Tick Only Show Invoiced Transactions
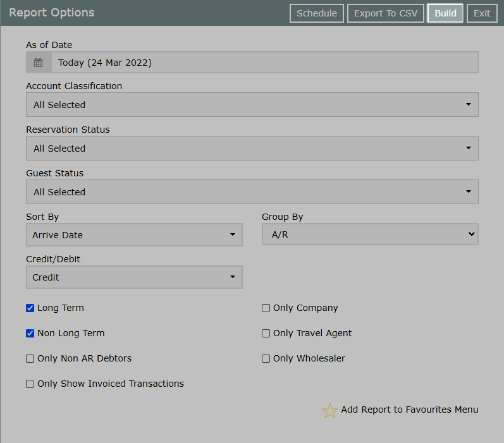 [30, 384]
